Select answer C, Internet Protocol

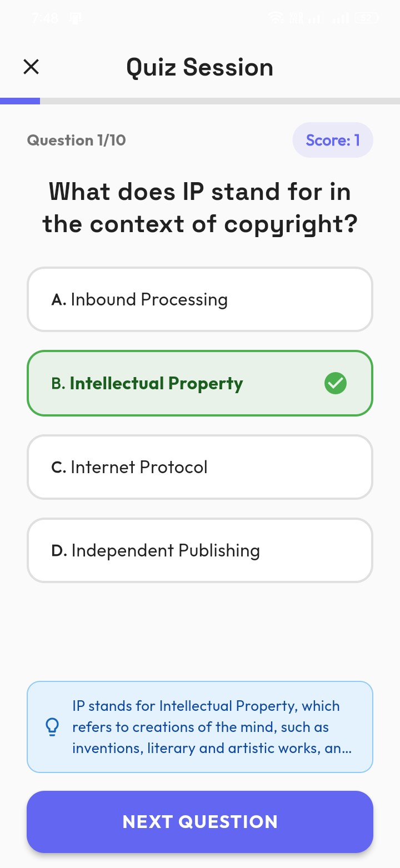coord(200,466)
